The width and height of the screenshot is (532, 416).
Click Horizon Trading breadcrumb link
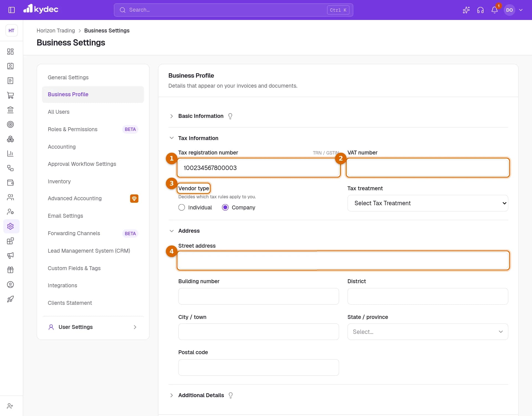(x=56, y=31)
